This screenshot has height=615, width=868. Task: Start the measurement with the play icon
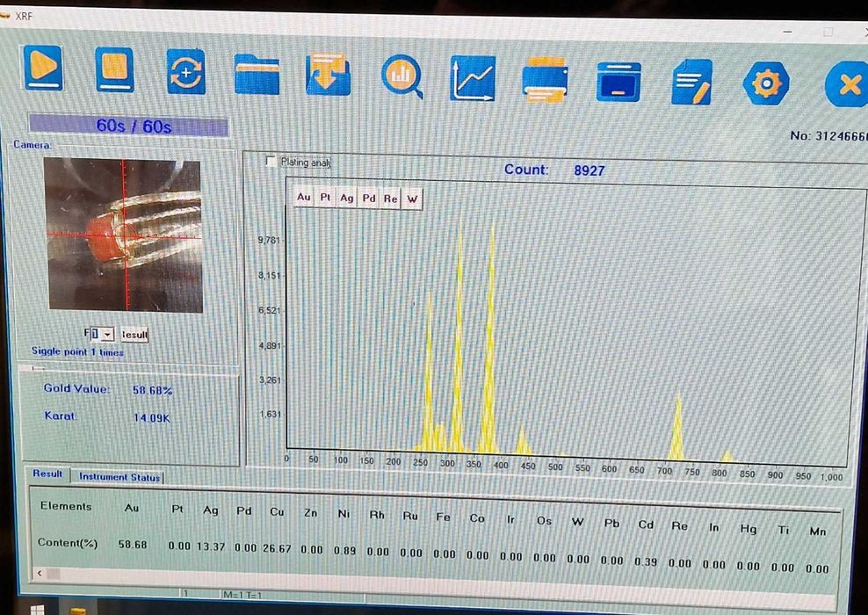coord(43,68)
